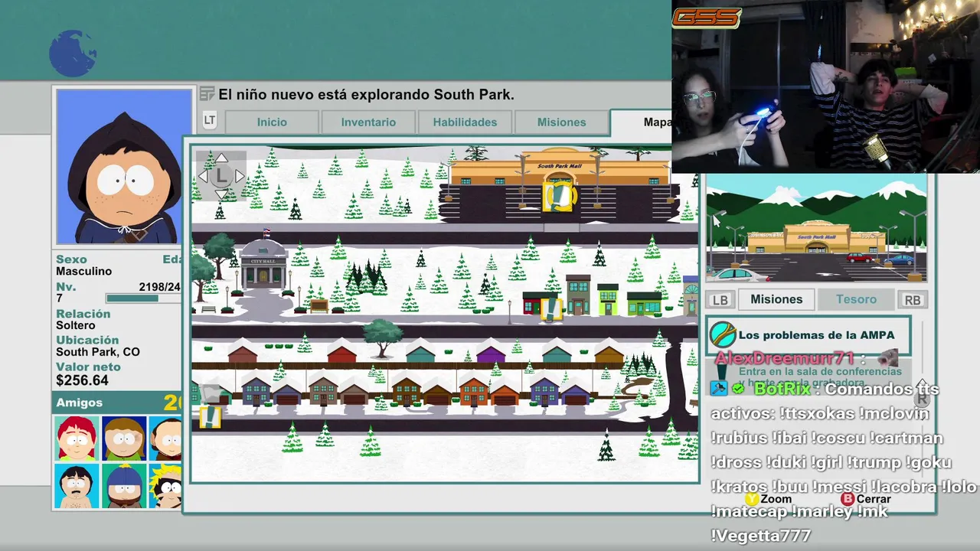Open the partly hidden bald friend avatar
The height and width of the screenshot is (551, 980).
pyautogui.click(x=165, y=438)
